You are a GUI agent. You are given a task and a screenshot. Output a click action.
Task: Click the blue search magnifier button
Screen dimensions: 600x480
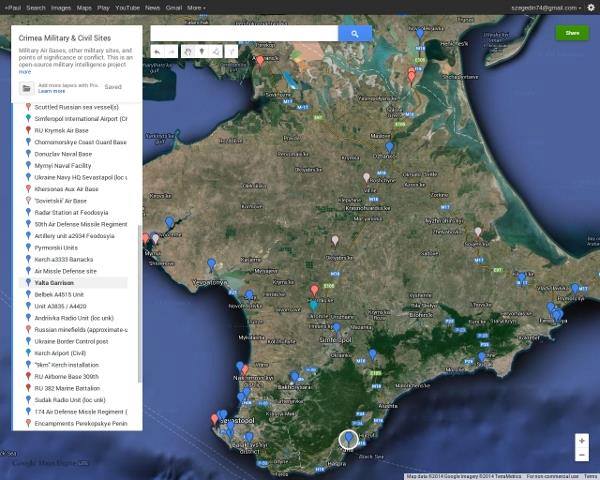(x=354, y=33)
